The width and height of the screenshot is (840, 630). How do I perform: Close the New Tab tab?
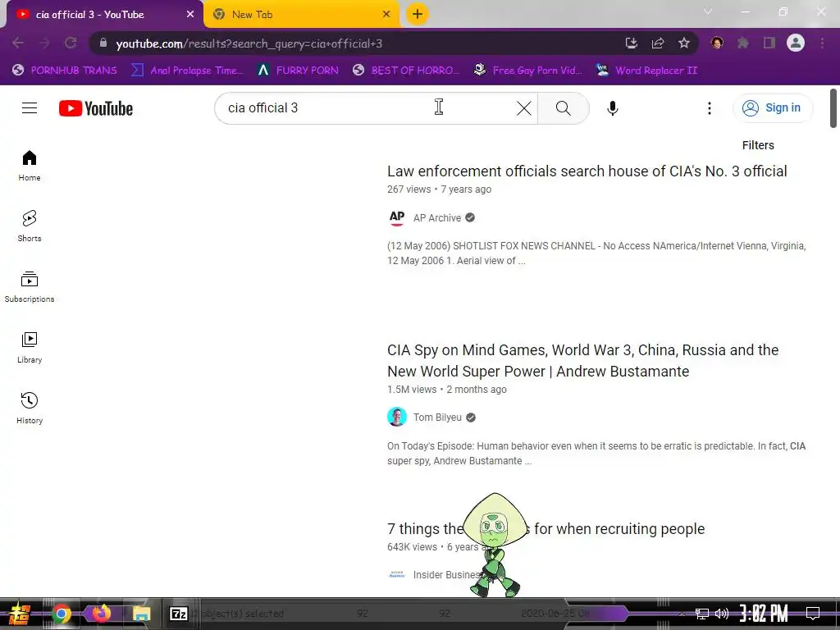point(386,15)
